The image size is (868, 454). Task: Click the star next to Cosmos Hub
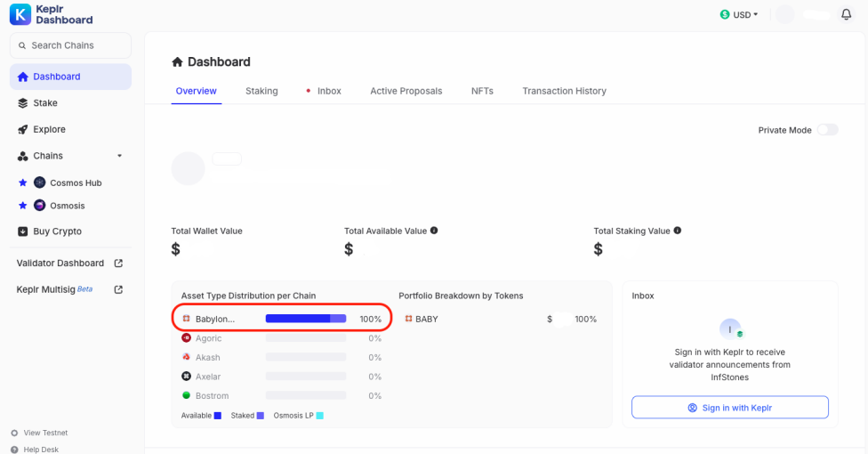(23, 182)
